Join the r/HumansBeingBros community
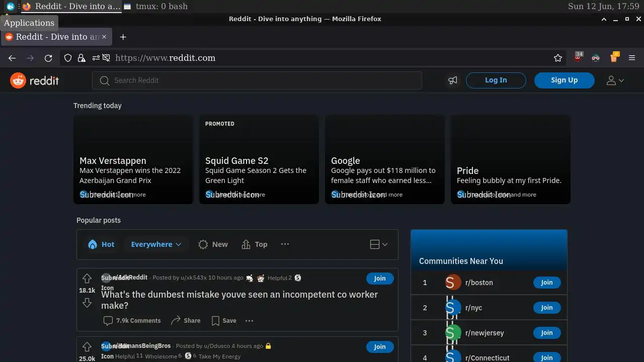 tap(380, 347)
